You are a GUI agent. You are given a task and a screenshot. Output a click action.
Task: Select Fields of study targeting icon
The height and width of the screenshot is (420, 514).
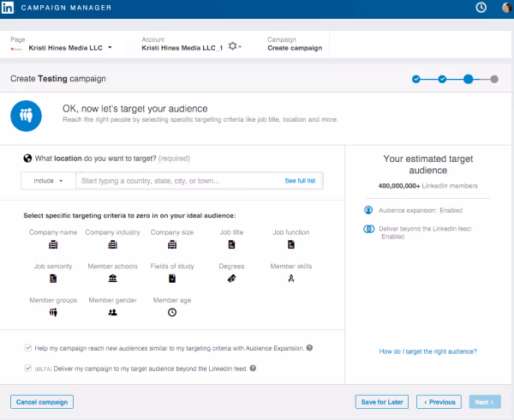pyautogui.click(x=172, y=279)
